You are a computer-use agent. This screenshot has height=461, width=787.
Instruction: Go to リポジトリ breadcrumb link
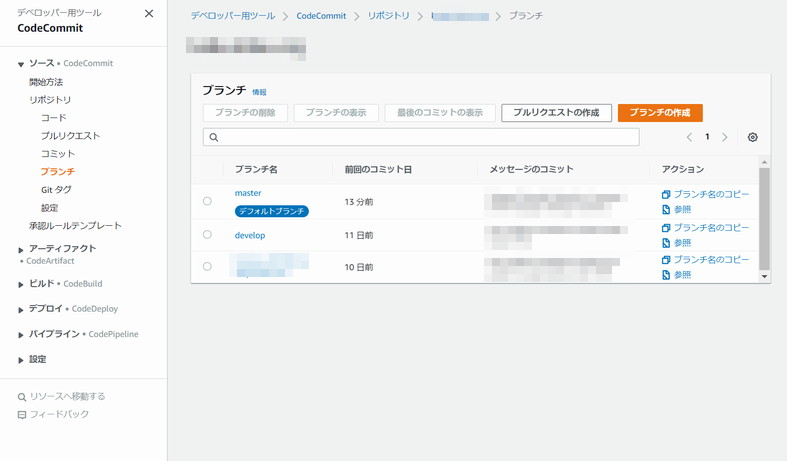[x=389, y=16]
